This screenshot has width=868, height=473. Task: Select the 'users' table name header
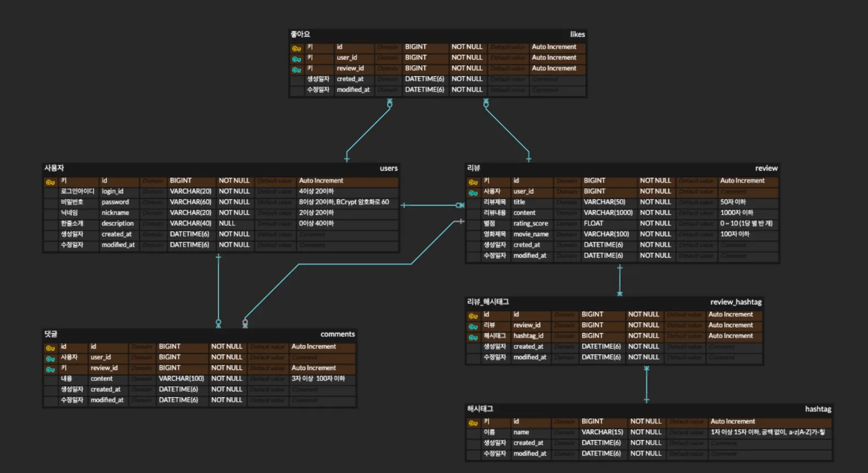(x=388, y=168)
